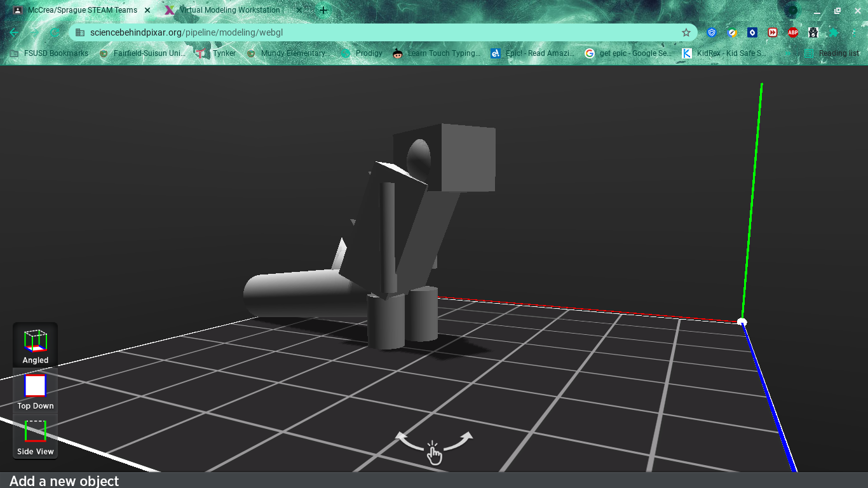Open the Reading list panel
The width and height of the screenshot is (868, 488).
click(832, 53)
